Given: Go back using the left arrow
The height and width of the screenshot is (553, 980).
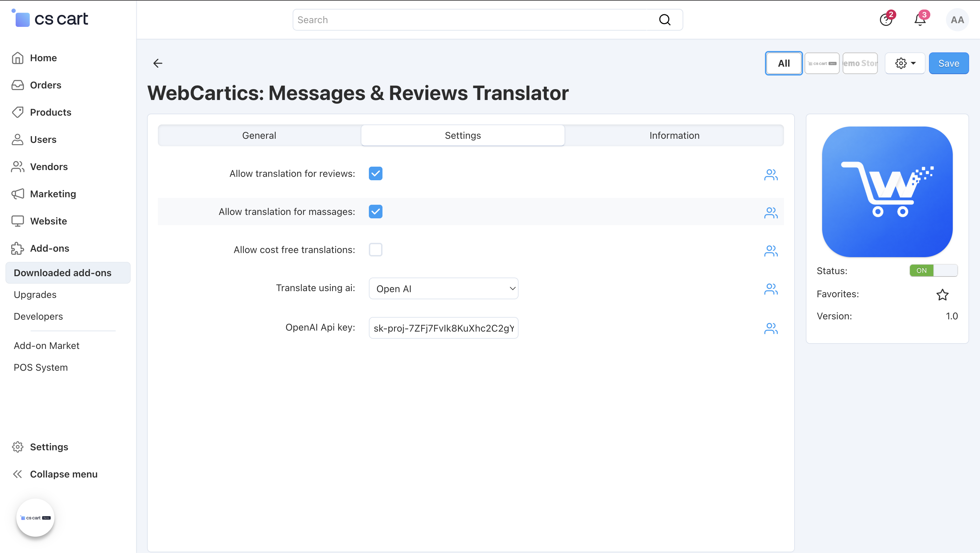Looking at the screenshot, I should point(158,63).
